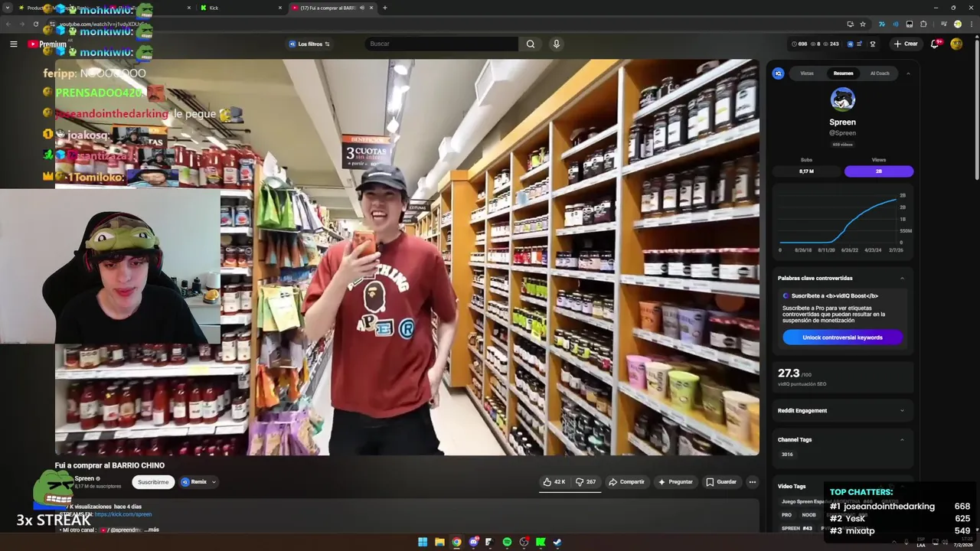Click the Compartir button
The width and height of the screenshot is (980, 551).
626,481
